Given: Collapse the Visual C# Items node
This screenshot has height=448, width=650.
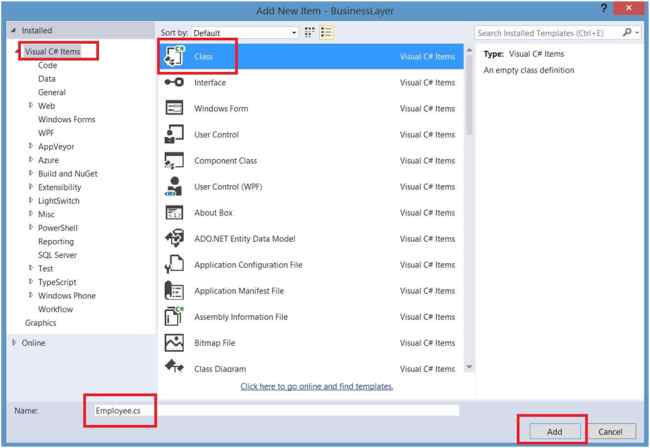Looking at the screenshot, I should [x=17, y=52].
